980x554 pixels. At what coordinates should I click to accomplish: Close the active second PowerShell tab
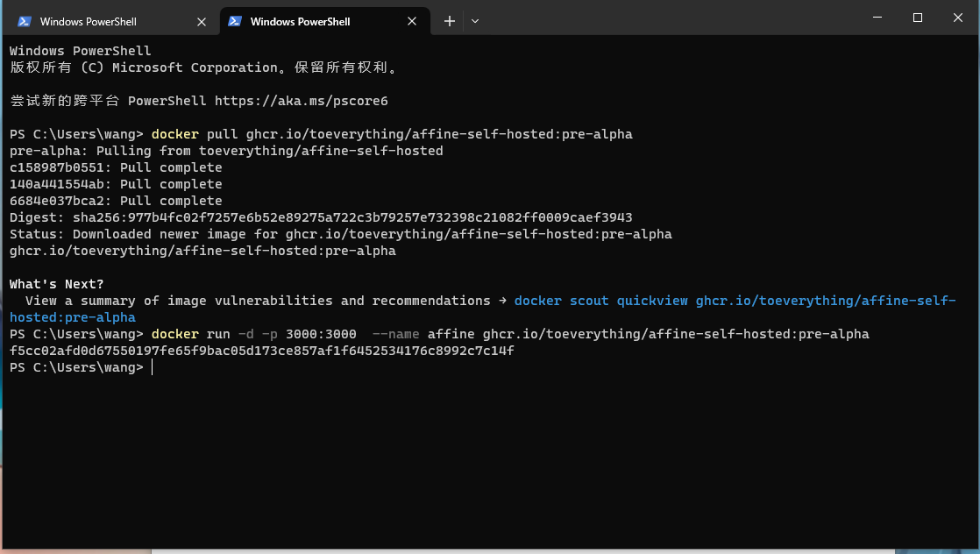pyautogui.click(x=412, y=21)
